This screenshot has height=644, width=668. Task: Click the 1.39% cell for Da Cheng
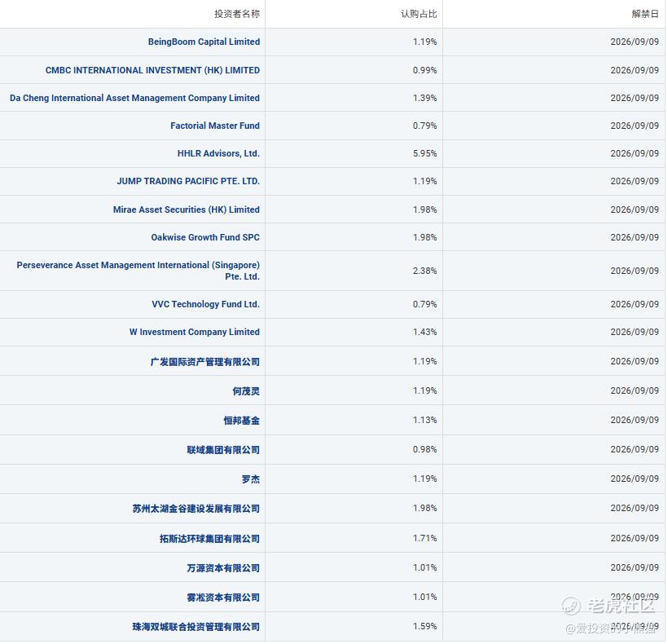(x=424, y=98)
